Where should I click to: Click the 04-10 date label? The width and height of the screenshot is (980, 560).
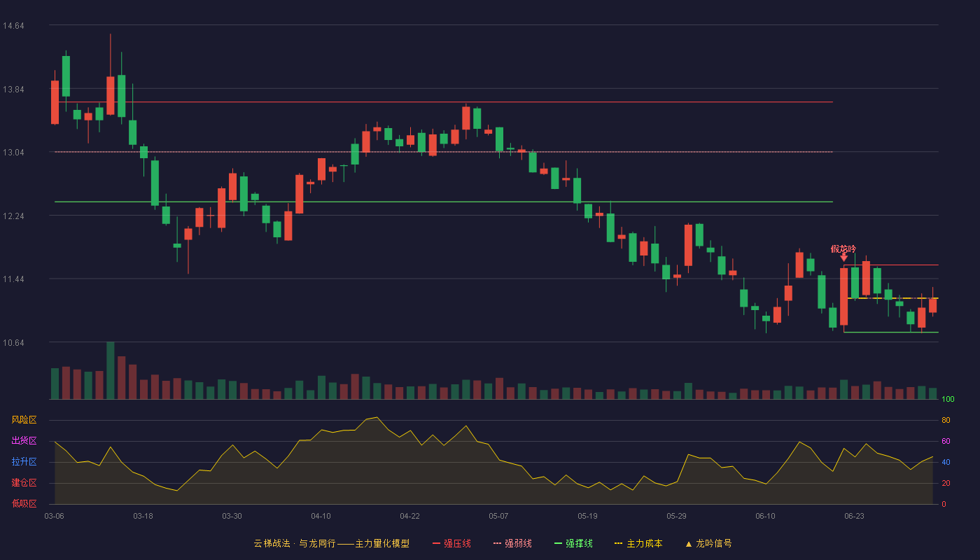coord(321,516)
